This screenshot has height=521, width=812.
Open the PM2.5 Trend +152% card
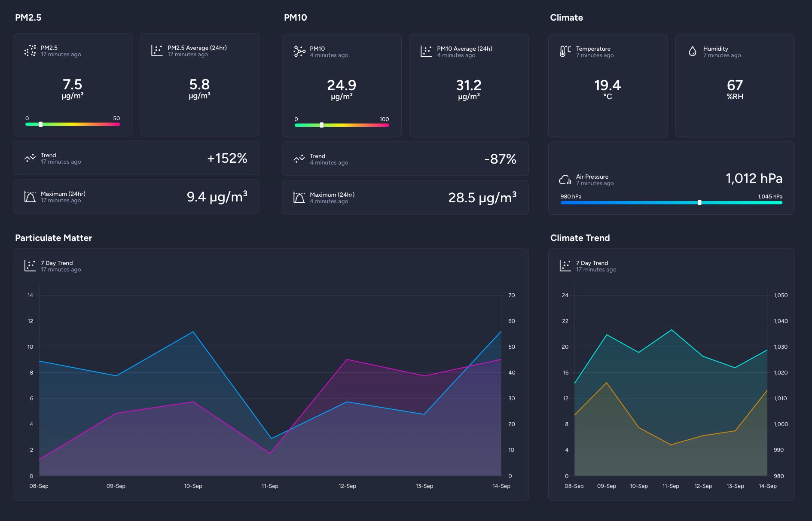click(136, 158)
